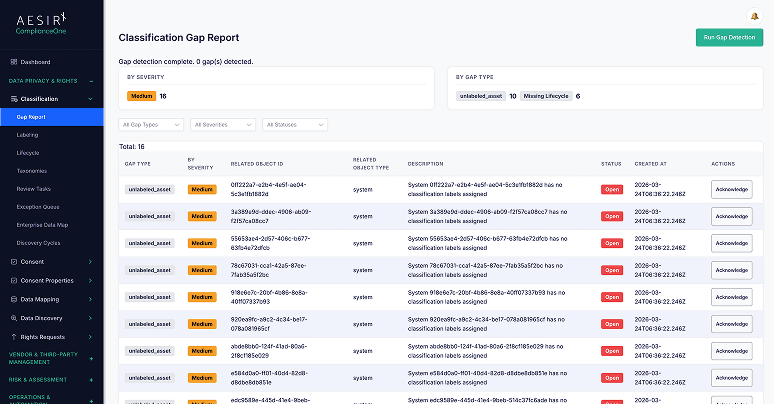The height and width of the screenshot is (404, 774).
Task: Select Gap Report in sidebar
Action: 52,117
